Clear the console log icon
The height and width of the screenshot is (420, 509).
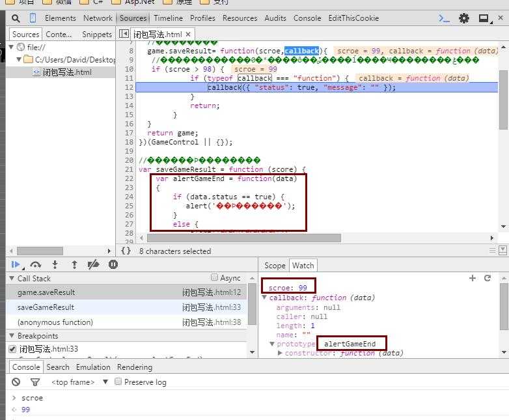[x=16, y=382]
